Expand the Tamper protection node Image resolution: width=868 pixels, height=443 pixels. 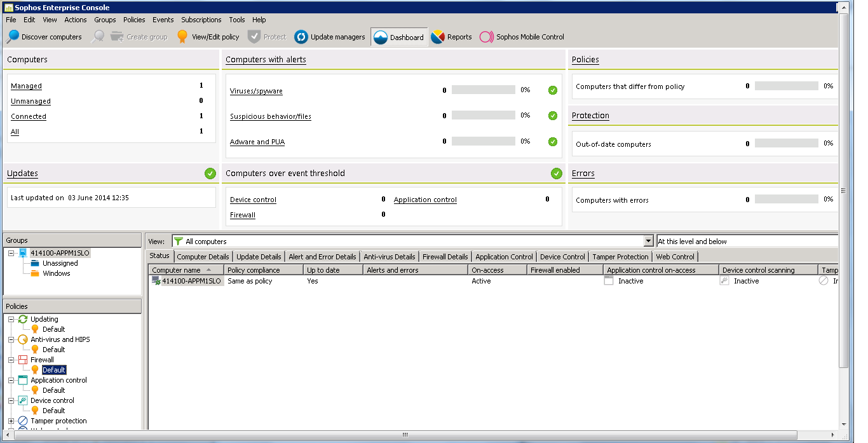[x=11, y=421]
